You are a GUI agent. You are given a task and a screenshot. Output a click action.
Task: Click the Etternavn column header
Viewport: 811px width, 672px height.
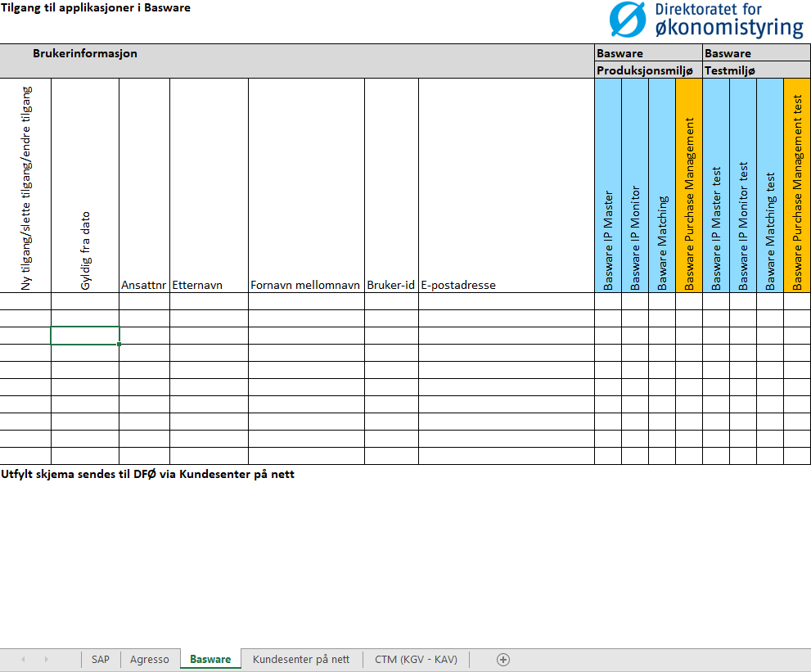pos(209,186)
